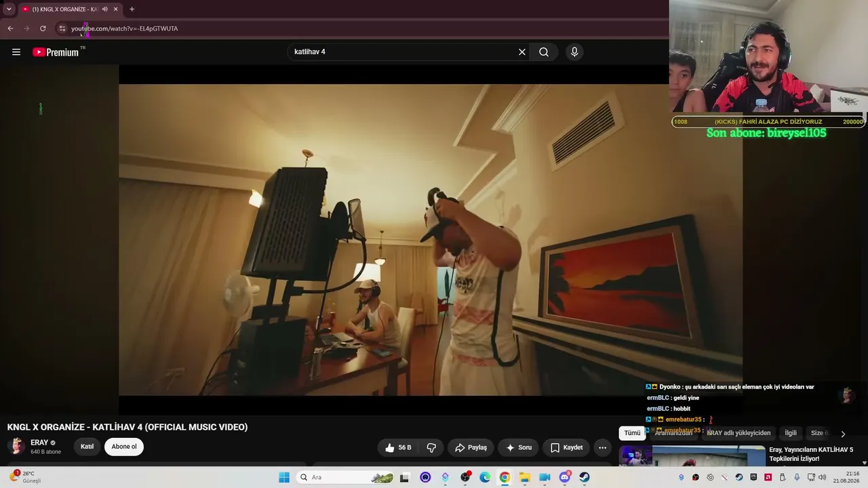Open the tab search dropdown

click(x=9, y=9)
